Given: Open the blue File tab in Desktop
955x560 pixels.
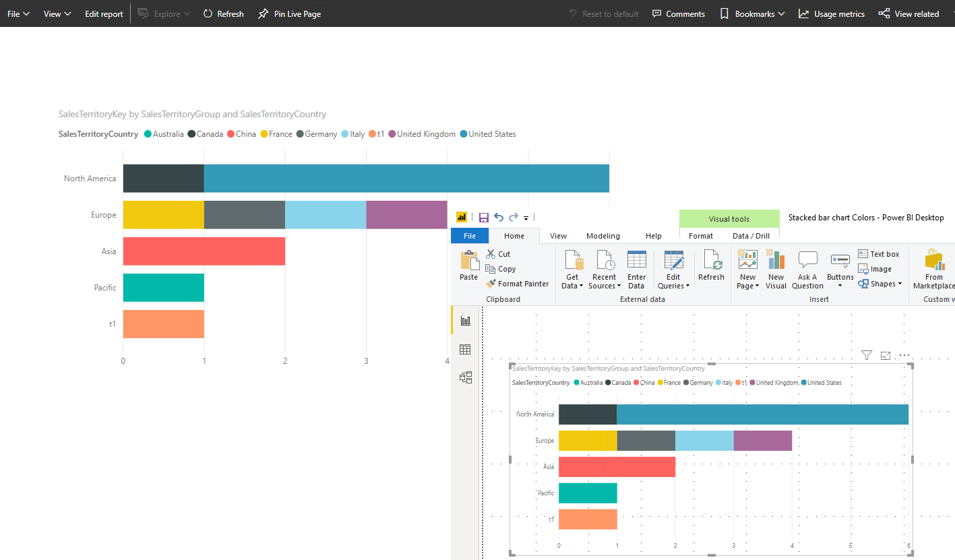Looking at the screenshot, I should pos(470,236).
